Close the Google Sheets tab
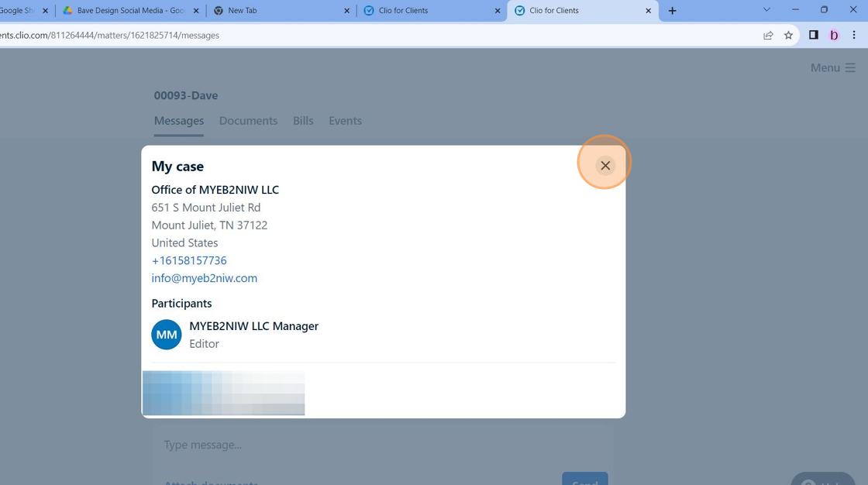 (x=46, y=11)
